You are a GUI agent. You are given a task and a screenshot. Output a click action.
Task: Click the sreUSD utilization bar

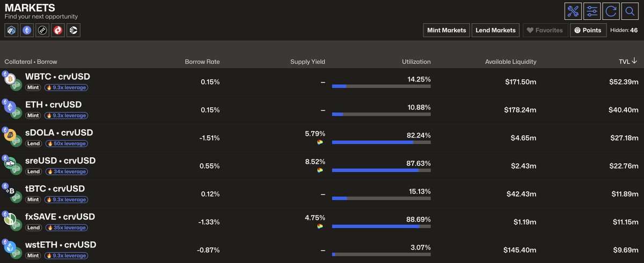click(381, 170)
